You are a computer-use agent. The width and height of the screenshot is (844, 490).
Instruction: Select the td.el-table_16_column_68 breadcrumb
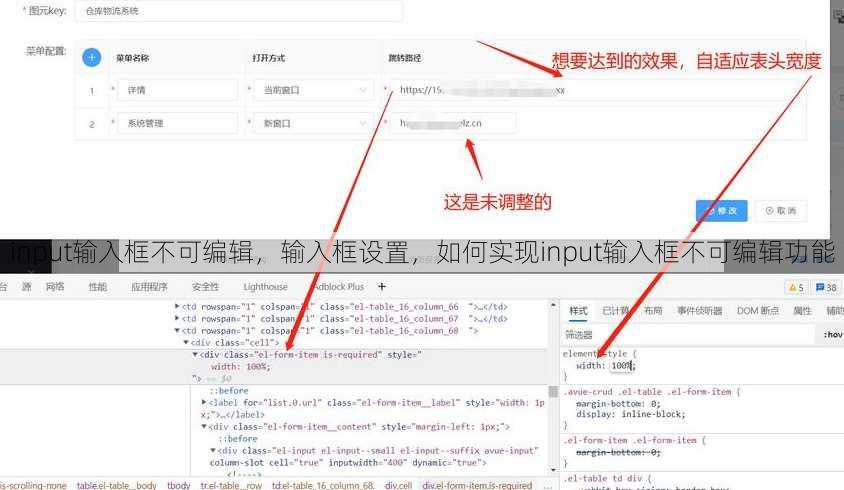coord(323,485)
